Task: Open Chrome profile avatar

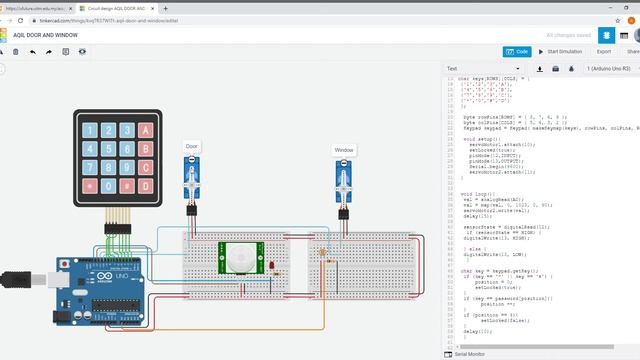Action: click(631, 20)
